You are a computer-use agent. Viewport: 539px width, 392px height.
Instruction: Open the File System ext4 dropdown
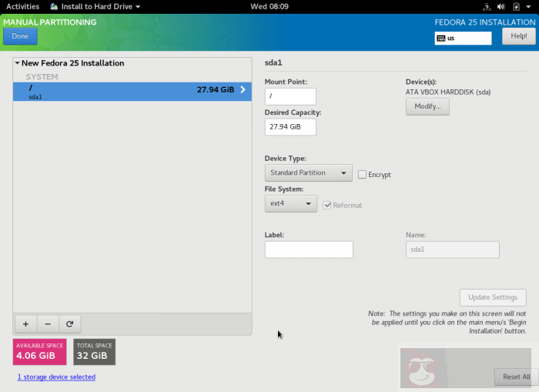click(x=291, y=203)
